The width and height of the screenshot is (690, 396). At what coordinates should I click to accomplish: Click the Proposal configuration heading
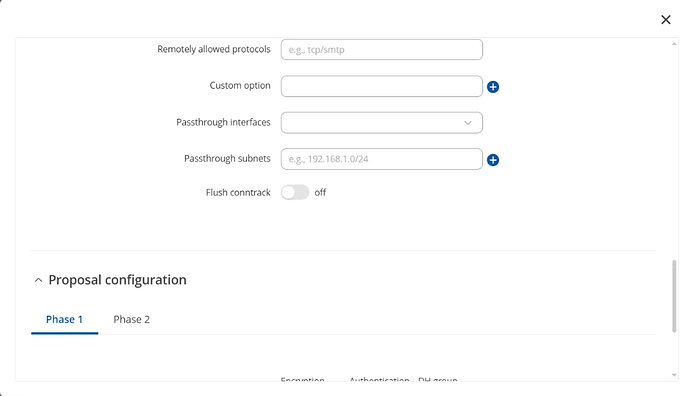(117, 280)
